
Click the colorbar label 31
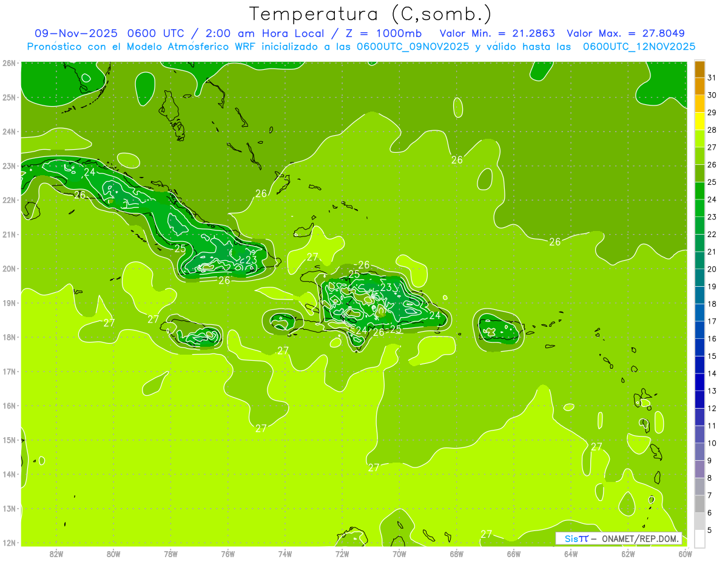(712, 78)
